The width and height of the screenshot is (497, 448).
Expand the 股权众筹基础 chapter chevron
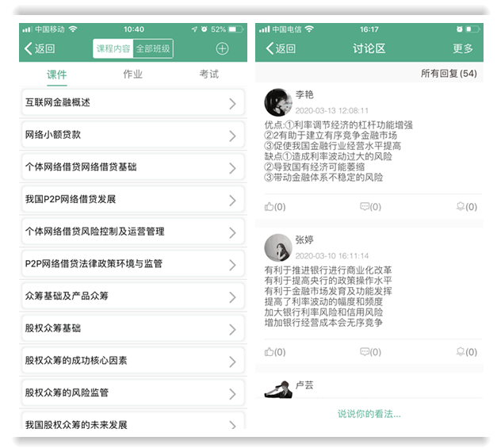pos(232,328)
